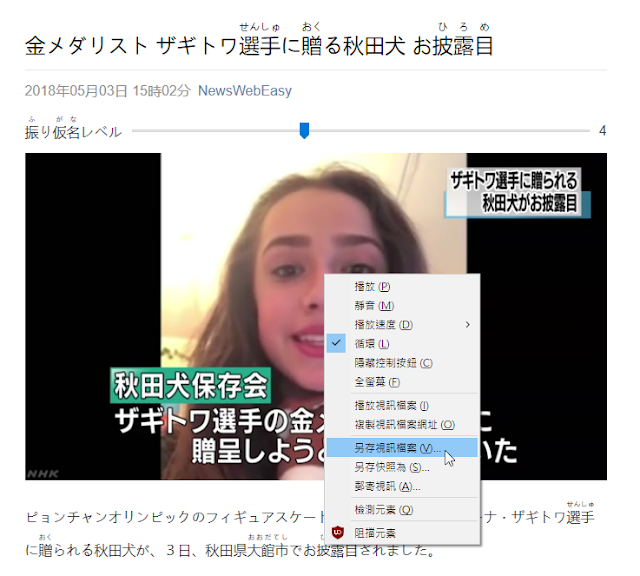Click 檢測元素 (Q) menu entry
This screenshot has width=640, height=576.
point(402,509)
